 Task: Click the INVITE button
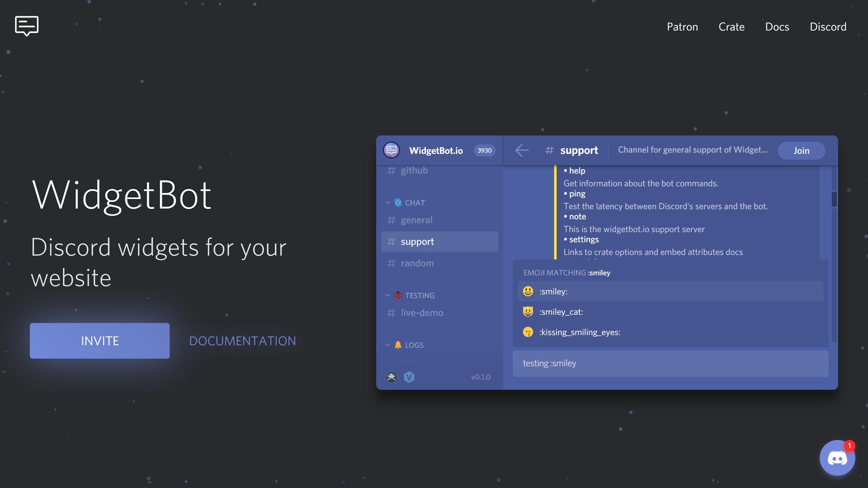tap(100, 340)
